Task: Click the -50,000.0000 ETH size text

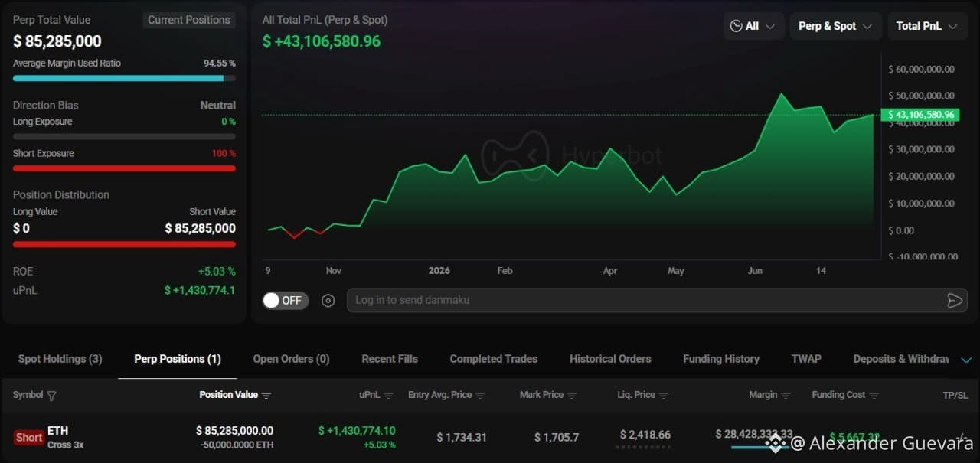Action: tap(237, 445)
